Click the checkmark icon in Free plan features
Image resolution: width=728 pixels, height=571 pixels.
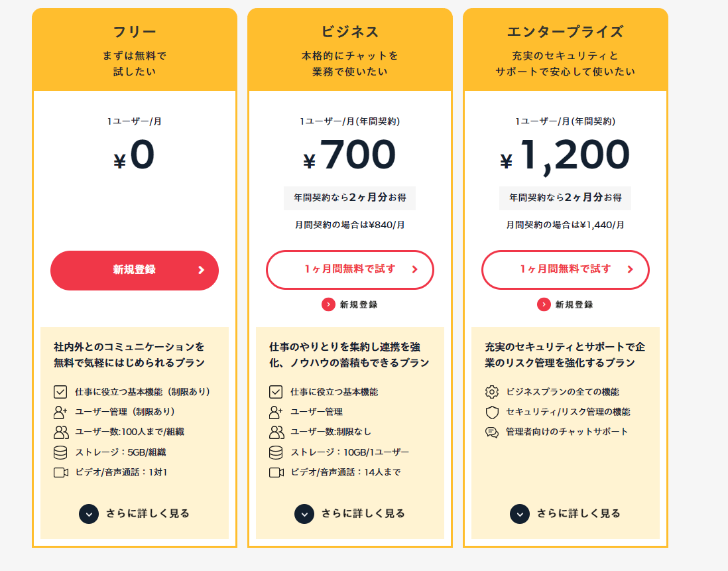(61, 392)
